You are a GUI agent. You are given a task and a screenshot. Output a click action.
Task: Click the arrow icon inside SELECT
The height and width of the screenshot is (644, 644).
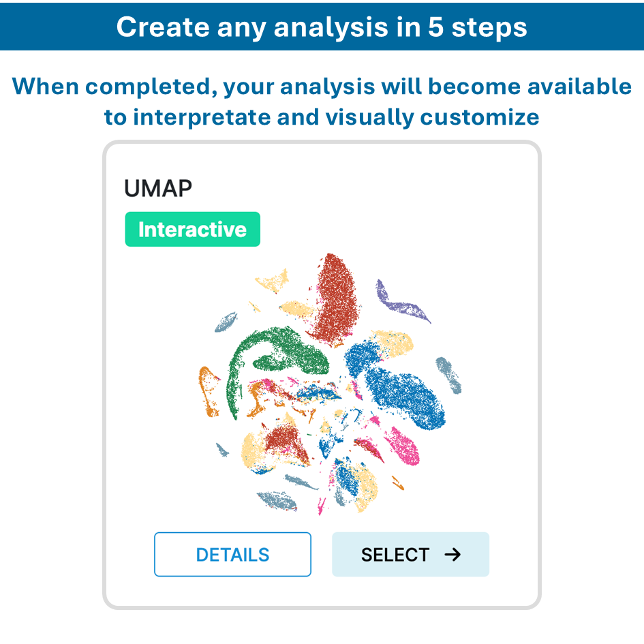[x=452, y=555]
